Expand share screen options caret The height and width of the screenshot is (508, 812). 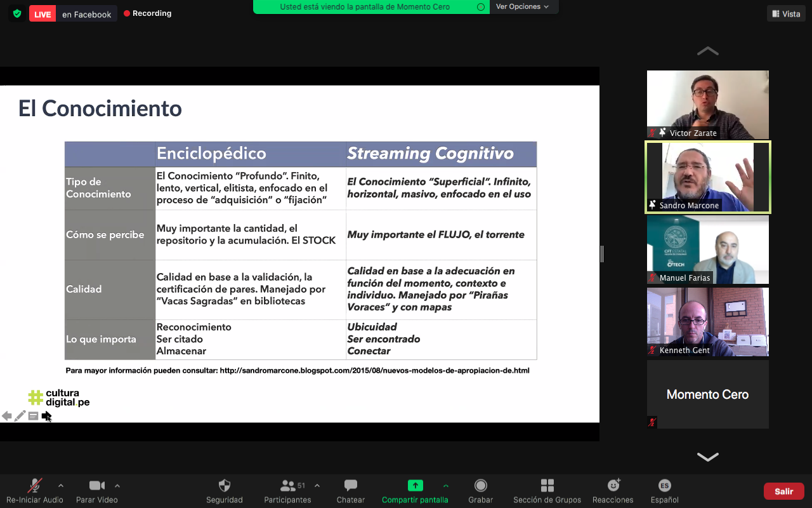[x=445, y=486]
